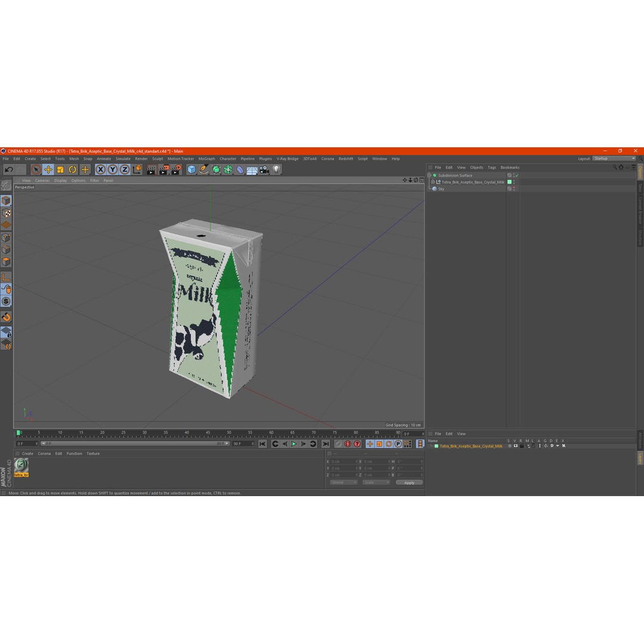This screenshot has width=644, height=644.
Task: Toggle viewport solo S icon
Action: pyautogui.click(x=6, y=301)
